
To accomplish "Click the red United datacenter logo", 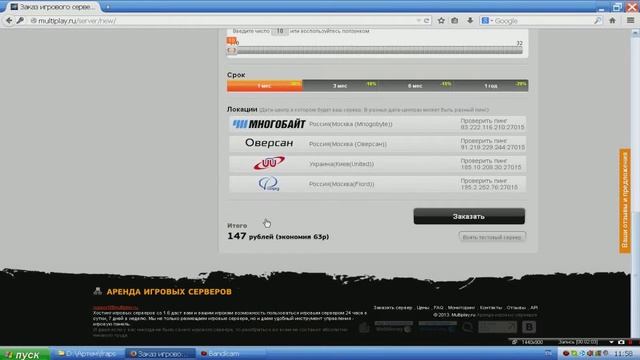I will point(269,163).
